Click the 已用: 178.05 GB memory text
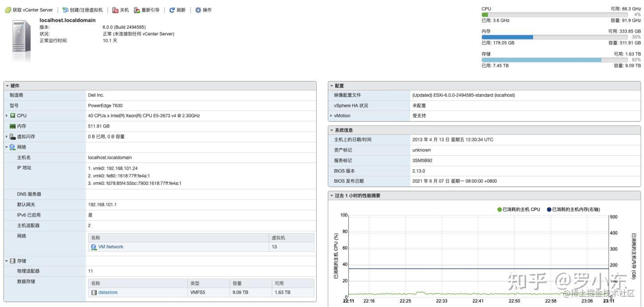The height and width of the screenshot is (307, 644). (x=498, y=43)
